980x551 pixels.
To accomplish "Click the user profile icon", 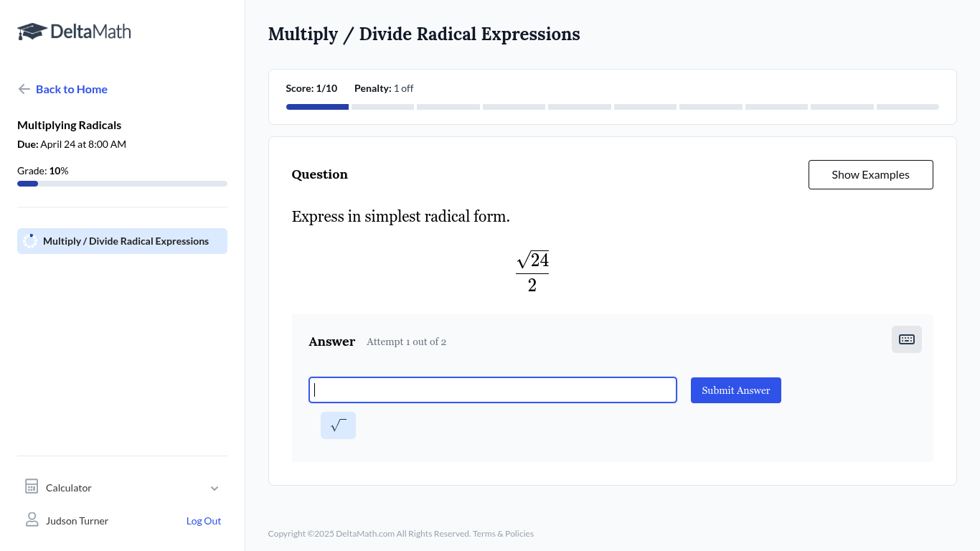I will (x=32, y=520).
